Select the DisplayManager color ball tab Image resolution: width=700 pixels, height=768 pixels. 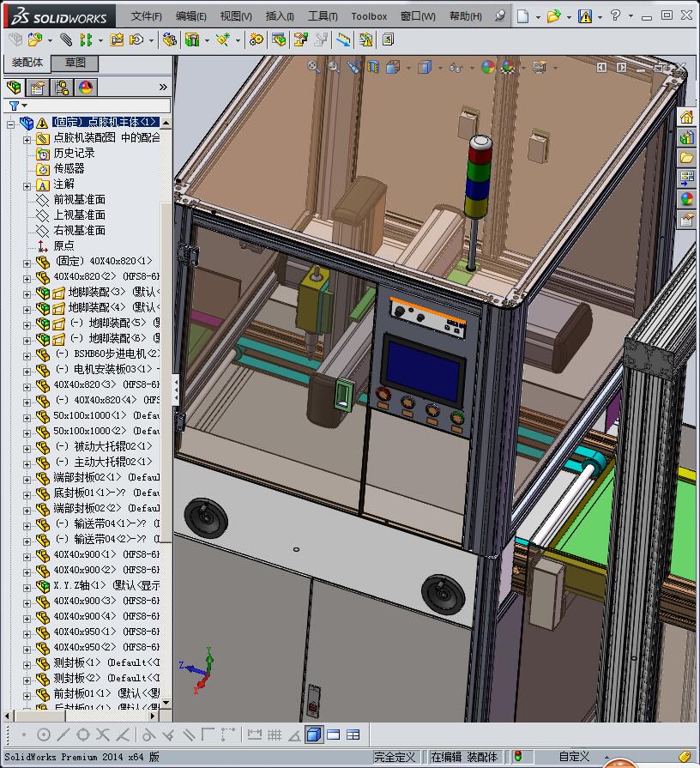86,88
